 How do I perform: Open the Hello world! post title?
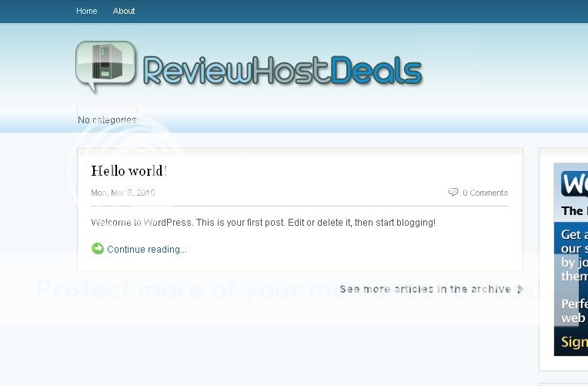[129, 171]
